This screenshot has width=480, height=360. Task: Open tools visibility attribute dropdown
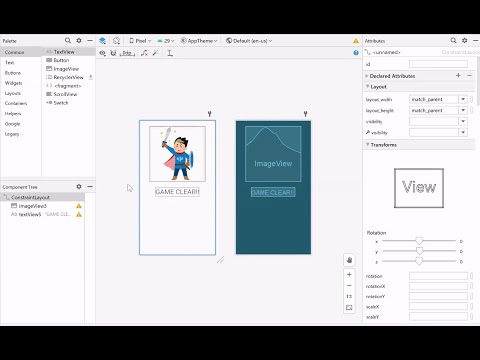pos(463,132)
